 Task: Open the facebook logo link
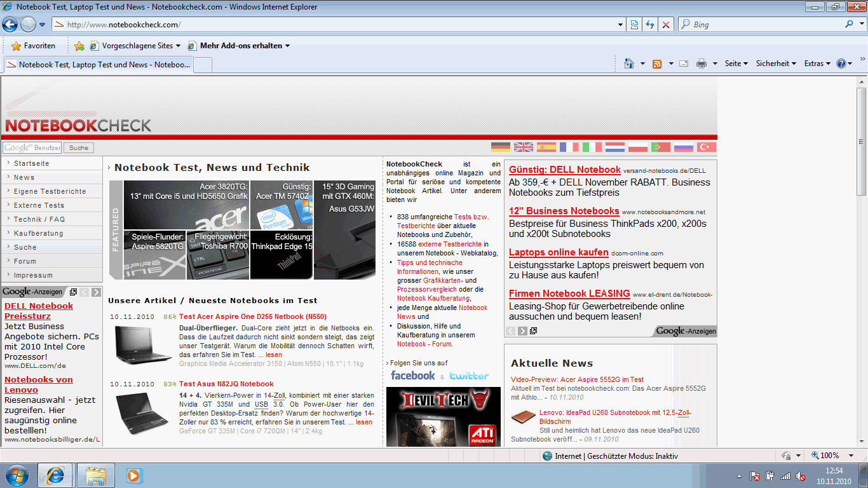[x=413, y=376]
